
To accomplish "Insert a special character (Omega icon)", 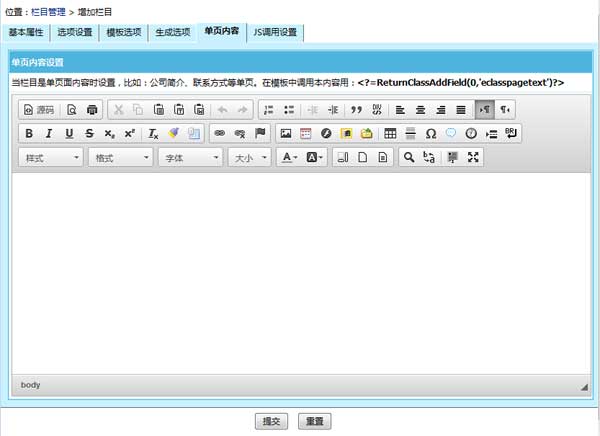I will pos(430,133).
